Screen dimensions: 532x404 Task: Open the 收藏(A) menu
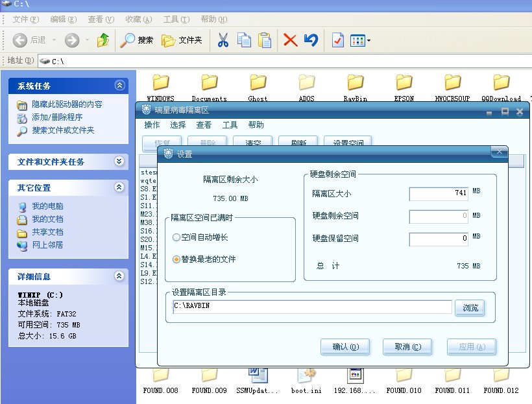tap(139, 19)
